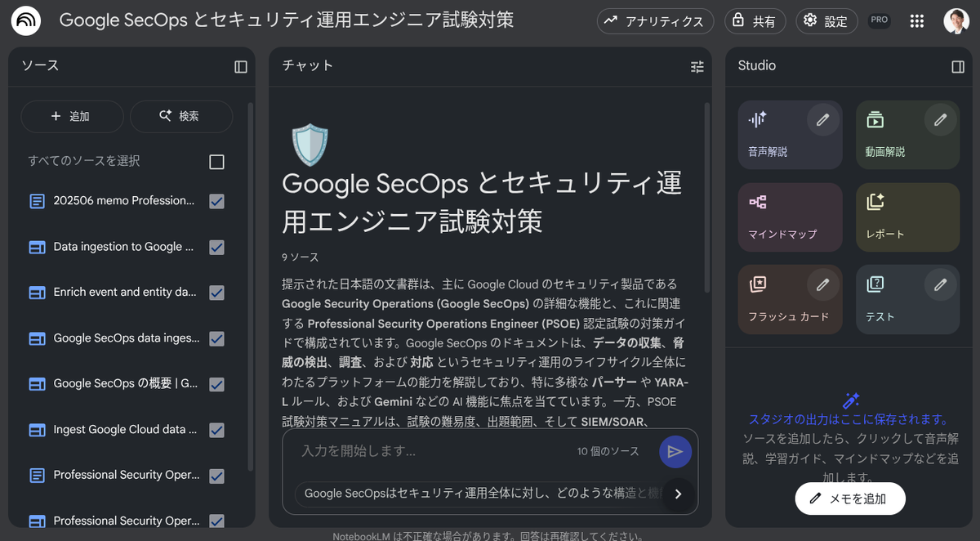Image resolution: width=980 pixels, height=541 pixels.
Task: Open chat configuration sliders icon
Action: tap(697, 67)
